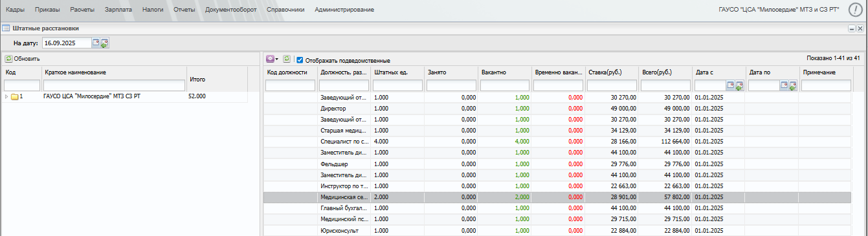Viewport: 868px width, 236px height.
Task: Click the green-arrow date icon beside На дату
Action: point(104,43)
